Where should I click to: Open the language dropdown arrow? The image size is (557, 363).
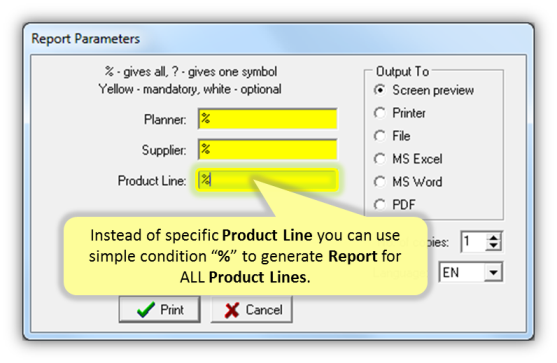pyautogui.click(x=493, y=272)
